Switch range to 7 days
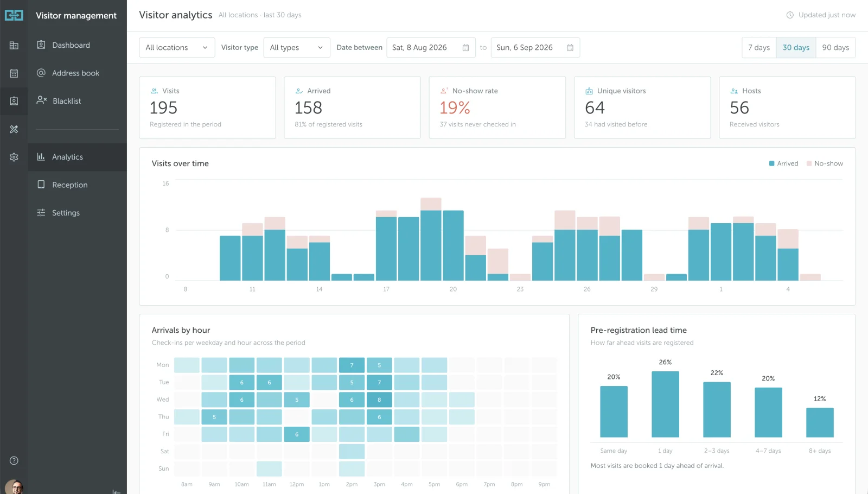Screen dimensions: 868x494 (759, 47)
